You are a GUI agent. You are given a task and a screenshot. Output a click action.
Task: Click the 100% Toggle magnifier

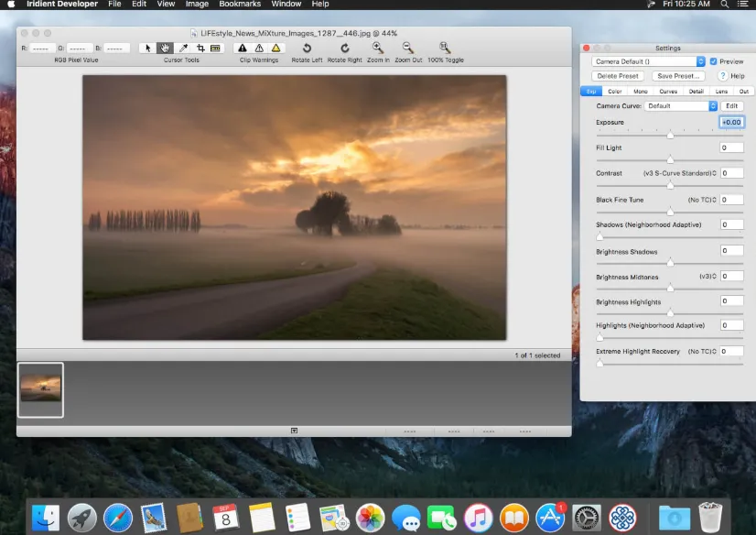pyautogui.click(x=445, y=48)
